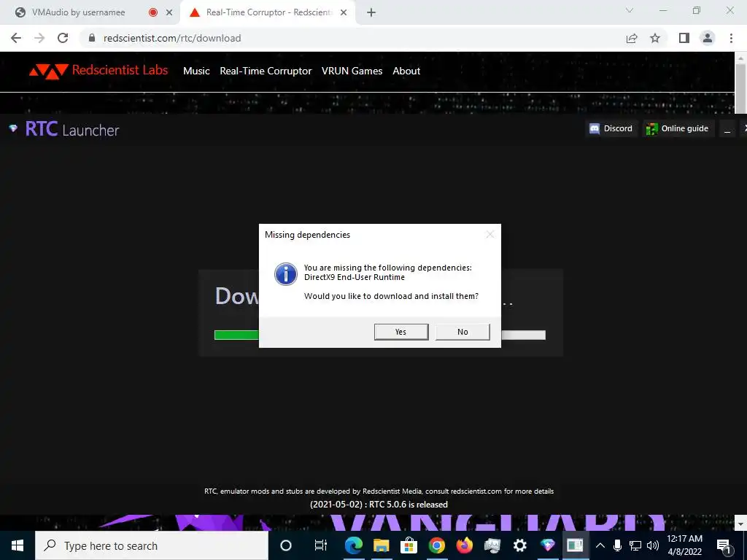The height and width of the screenshot is (560, 747).
Task: View site security lock info
Action: [92, 38]
